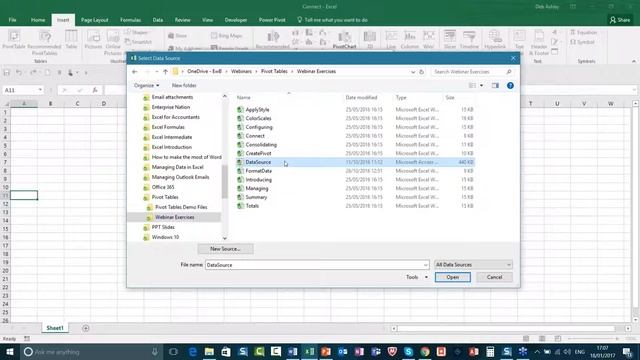The height and width of the screenshot is (360, 640).
Task: Open the All Data Sources file type dropdown
Action: (473, 265)
